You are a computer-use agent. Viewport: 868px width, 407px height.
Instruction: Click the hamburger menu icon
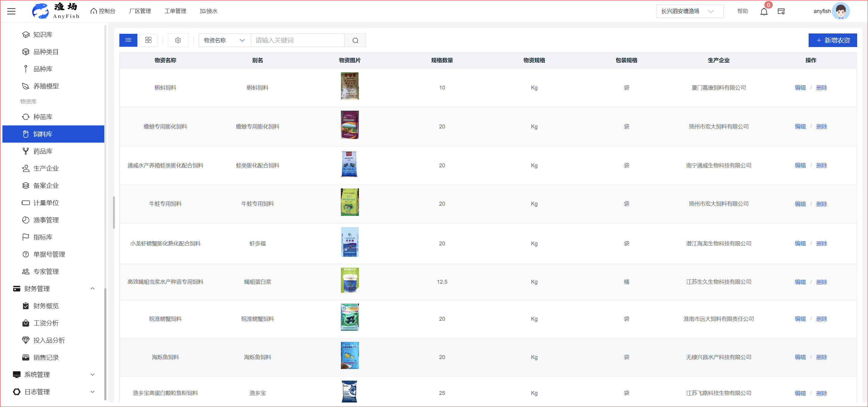point(11,11)
